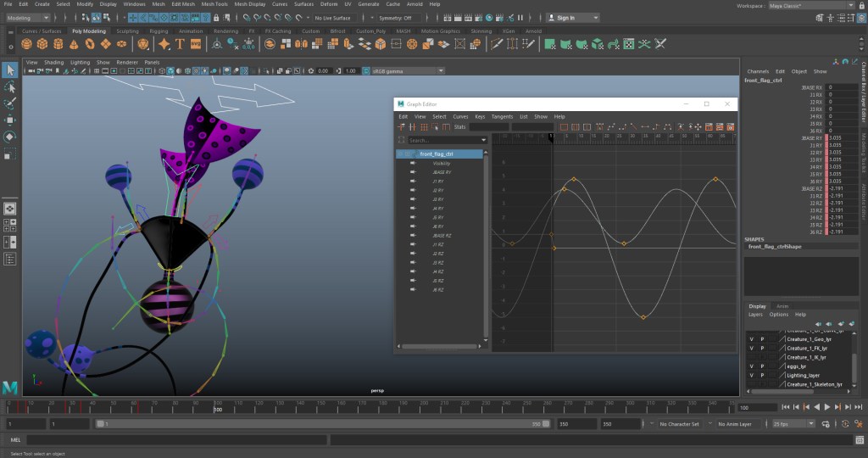
Task: Click the polygon Type text tool icon
Action: click(181, 44)
